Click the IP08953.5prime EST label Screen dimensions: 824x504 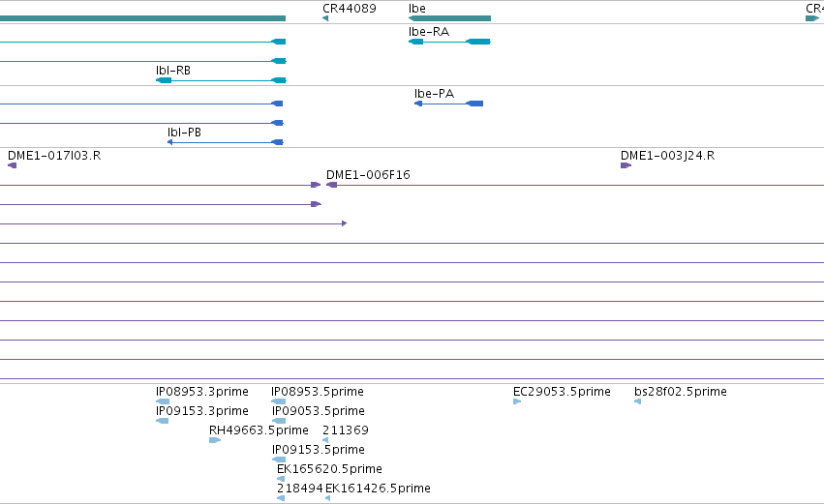(x=318, y=392)
